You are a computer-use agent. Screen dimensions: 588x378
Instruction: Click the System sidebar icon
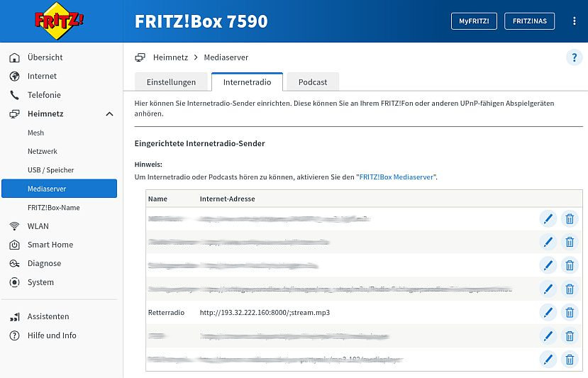click(14, 282)
